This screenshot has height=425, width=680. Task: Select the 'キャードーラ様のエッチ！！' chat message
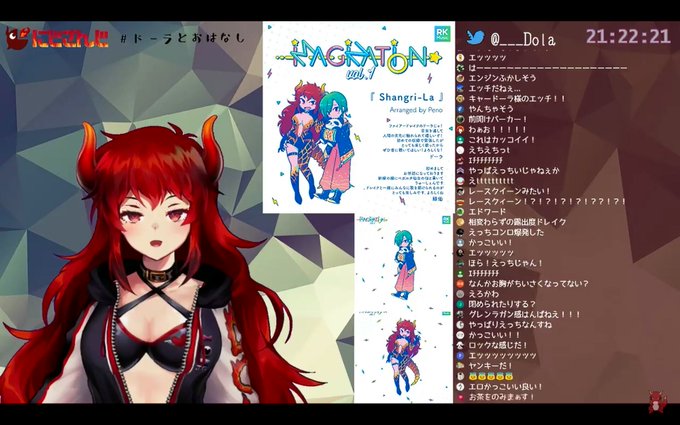coord(517,99)
